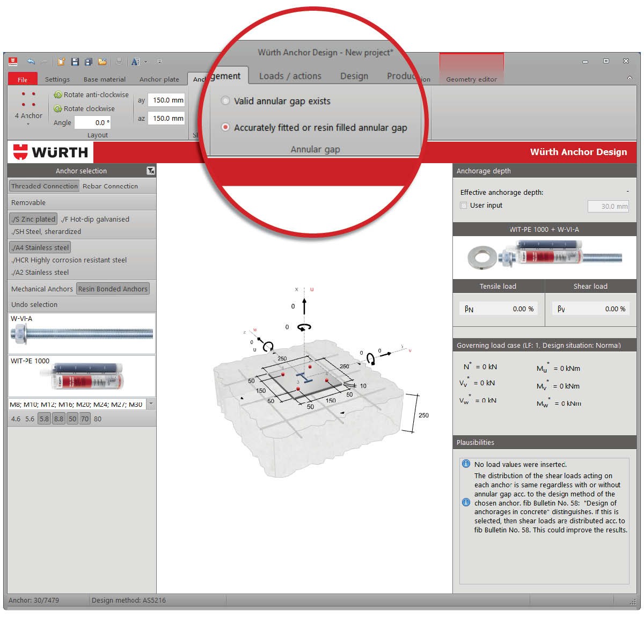Toggle steel grade 8.8
Image resolution: width=644 pixels, height=644 pixels.
coord(58,419)
